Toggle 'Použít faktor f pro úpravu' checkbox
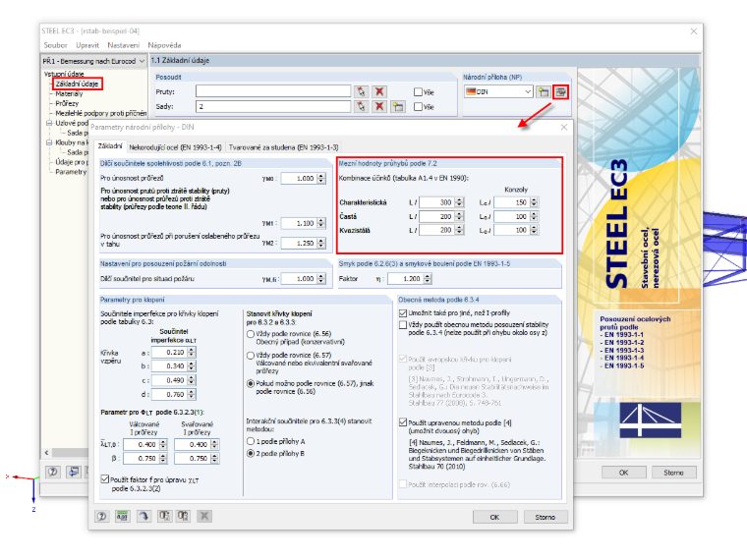747x560 pixels. pos(105,479)
